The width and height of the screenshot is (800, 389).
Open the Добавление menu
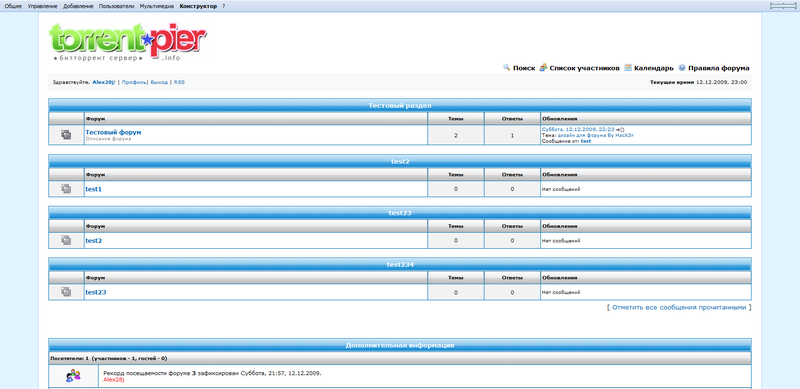[78, 6]
